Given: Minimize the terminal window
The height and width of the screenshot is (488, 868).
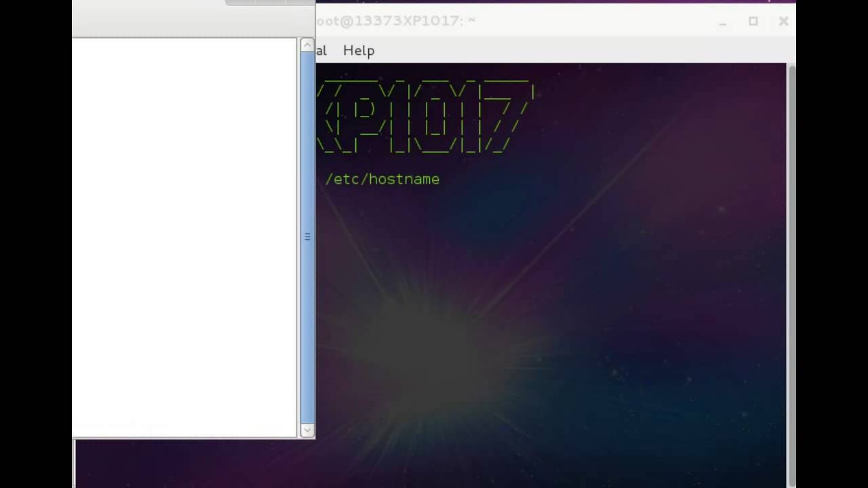Looking at the screenshot, I should click(x=723, y=22).
